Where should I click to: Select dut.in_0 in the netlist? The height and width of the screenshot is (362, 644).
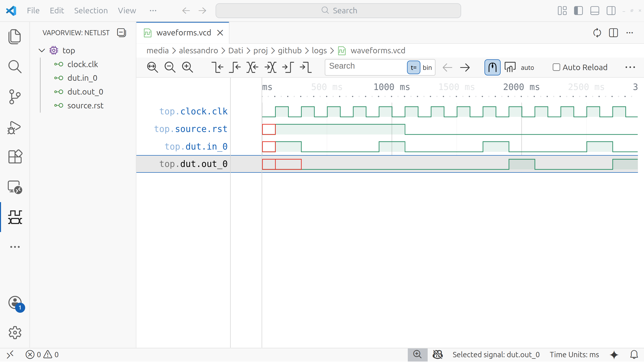[x=82, y=78]
